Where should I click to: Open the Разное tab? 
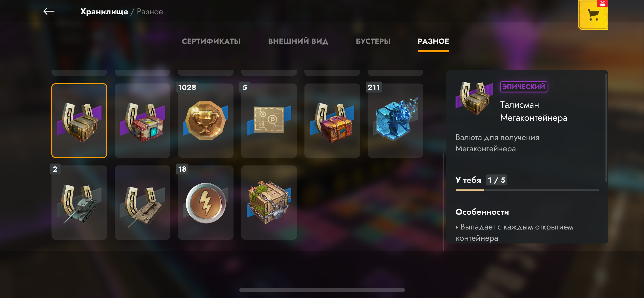click(433, 41)
